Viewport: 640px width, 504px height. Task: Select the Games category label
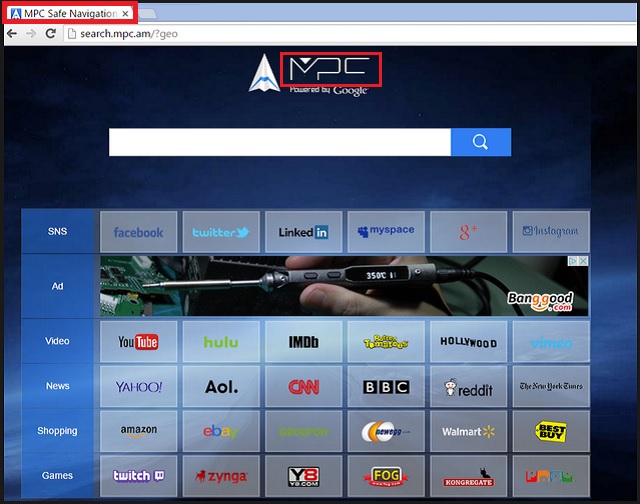pyautogui.click(x=58, y=476)
